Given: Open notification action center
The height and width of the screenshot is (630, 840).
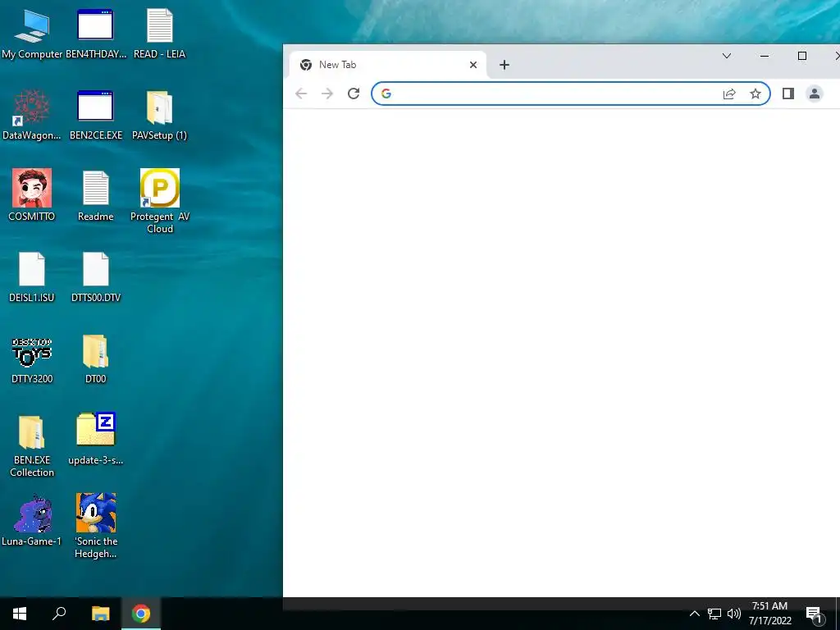Looking at the screenshot, I should [x=814, y=614].
